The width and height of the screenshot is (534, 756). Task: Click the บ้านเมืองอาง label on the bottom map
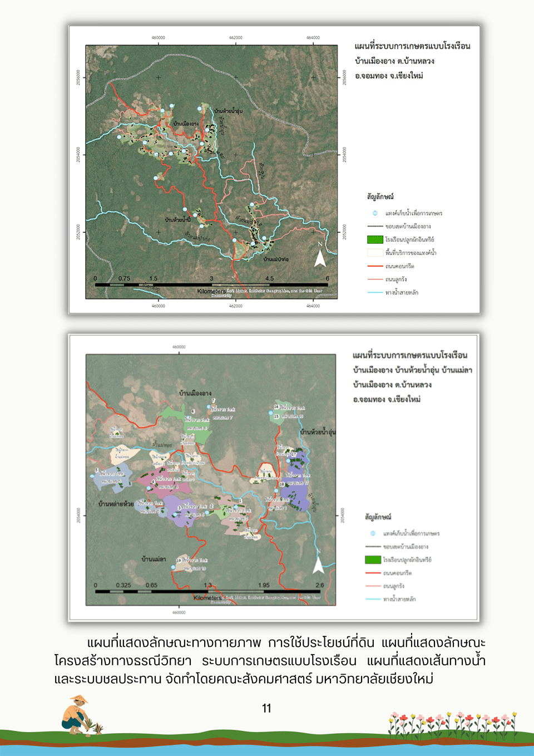click(195, 393)
